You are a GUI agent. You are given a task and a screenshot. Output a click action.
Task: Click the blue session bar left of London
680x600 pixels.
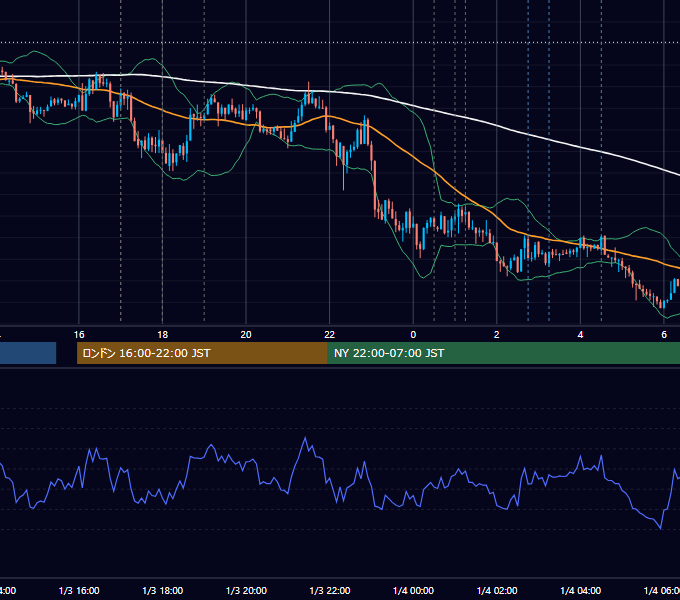tap(28, 353)
